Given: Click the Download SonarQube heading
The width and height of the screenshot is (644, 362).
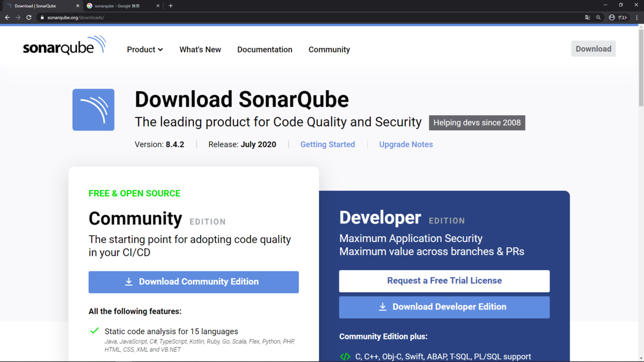Looking at the screenshot, I should pyautogui.click(x=241, y=100).
